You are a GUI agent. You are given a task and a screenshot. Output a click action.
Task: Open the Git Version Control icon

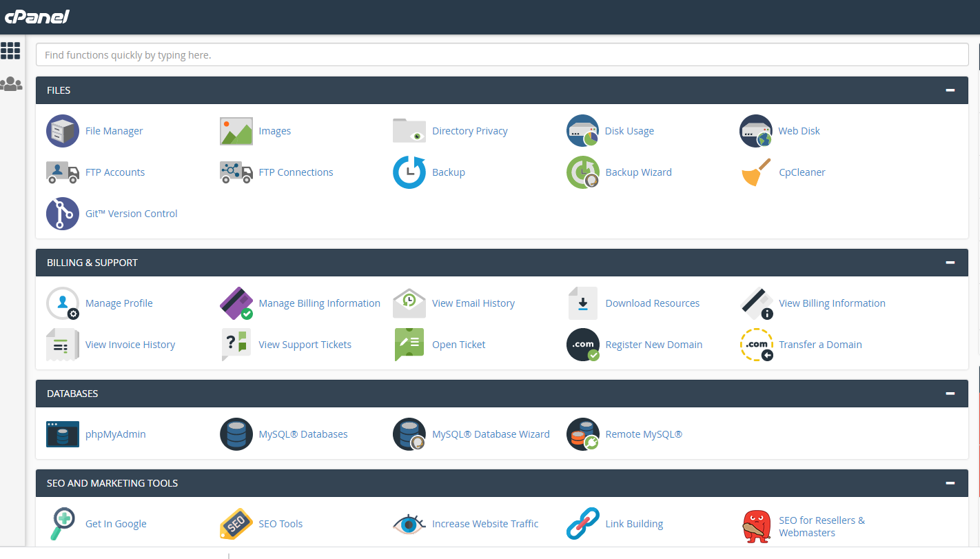coord(63,214)
